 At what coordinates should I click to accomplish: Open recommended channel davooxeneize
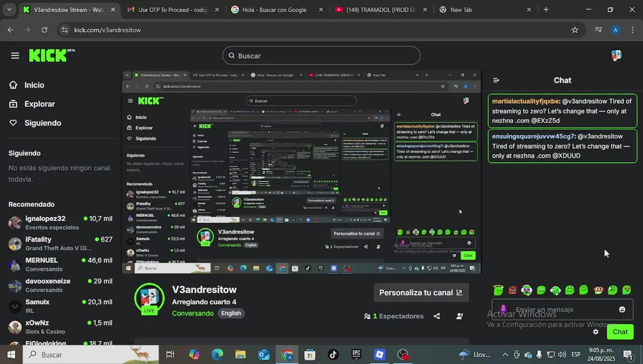(61, 285)
